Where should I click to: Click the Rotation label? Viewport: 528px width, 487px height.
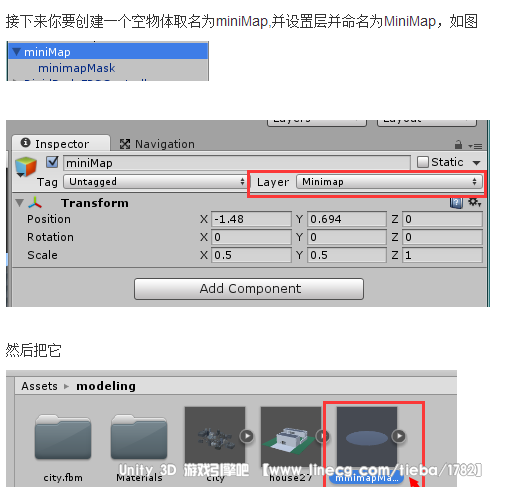50,237
